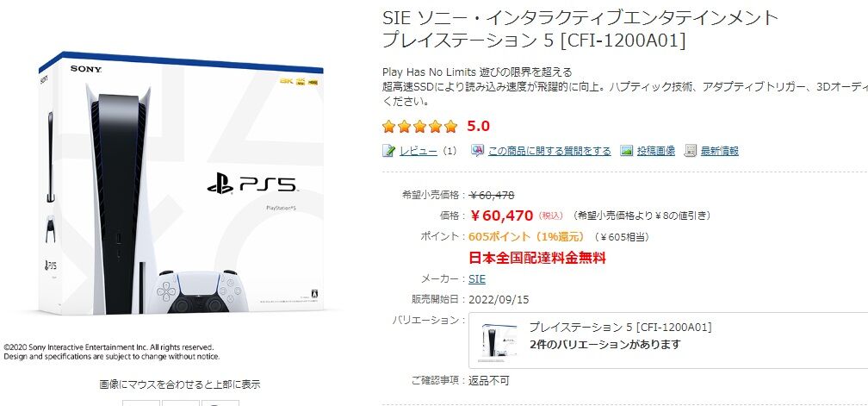Click the Q&A speech bubble icon
Image resolution: width=868 pixels, height=406 pixels.
tap(477, 151)
